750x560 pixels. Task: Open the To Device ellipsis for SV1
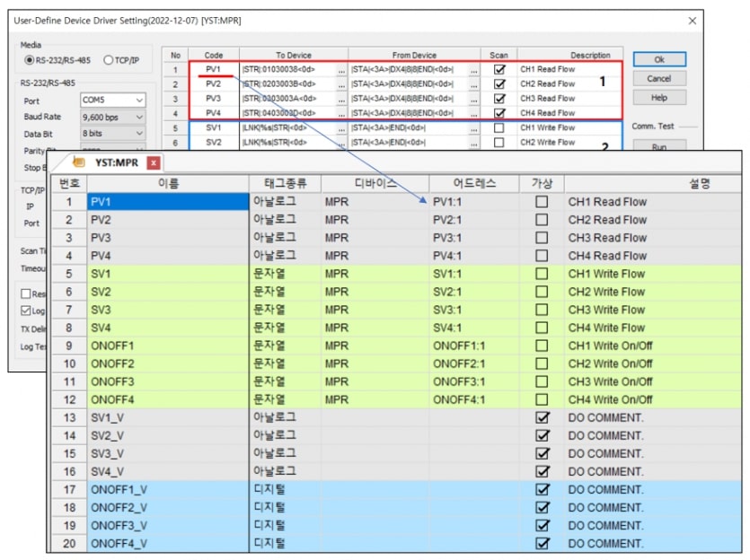pyautogui.click(x=341, y=128)
